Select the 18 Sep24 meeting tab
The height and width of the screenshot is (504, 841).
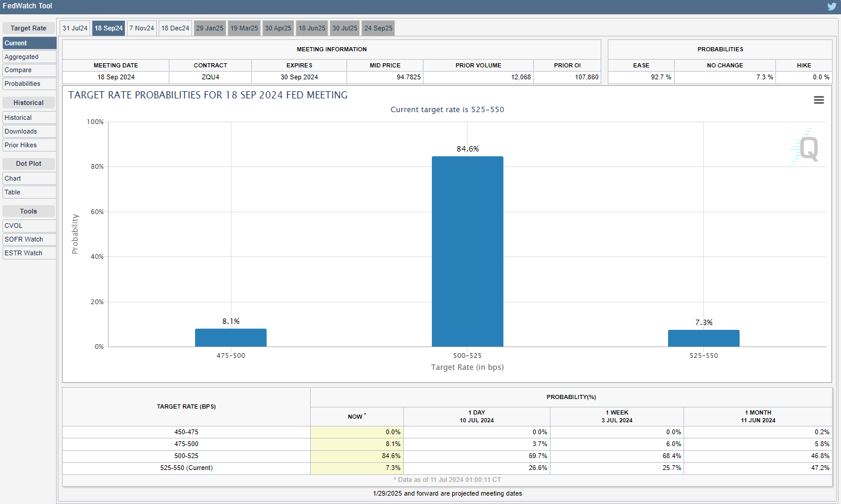tap(109, 28)
